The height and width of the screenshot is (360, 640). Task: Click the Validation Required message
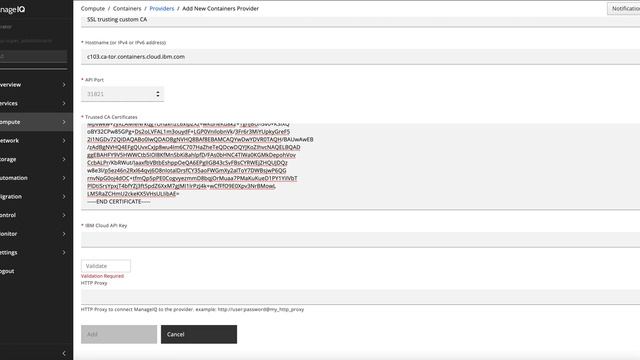[x=102, y=276]
